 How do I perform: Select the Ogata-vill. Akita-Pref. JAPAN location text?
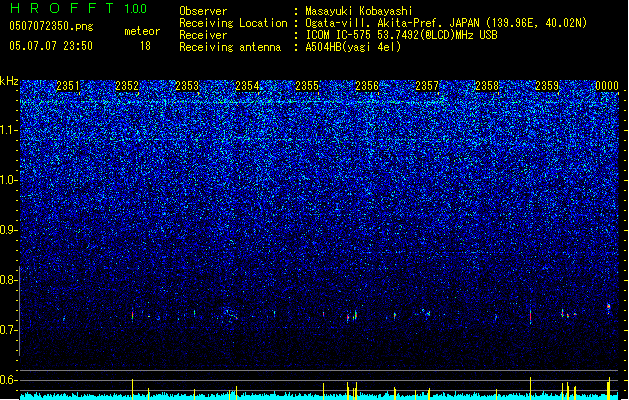click(446, 23)
